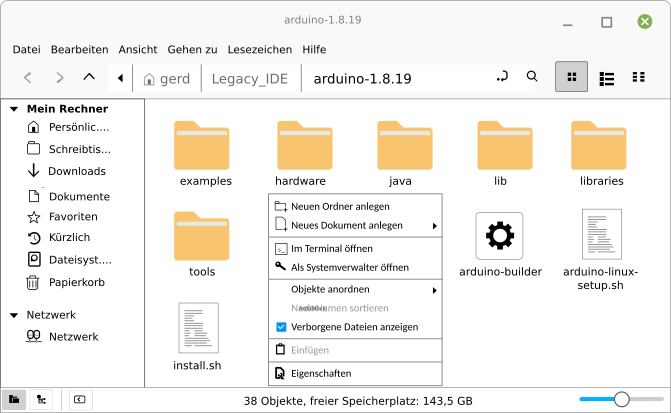Choose Im Terminal öffnen from context menu
This screenshot has height=413, width=671.
[x=332, y=247]
